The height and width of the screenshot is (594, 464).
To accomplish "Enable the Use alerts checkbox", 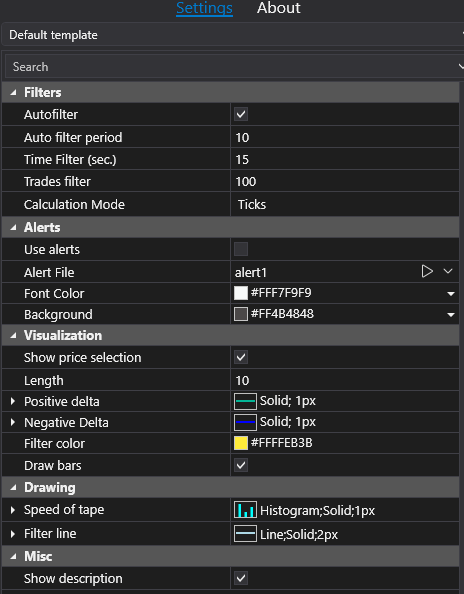I will click(241, 249).
